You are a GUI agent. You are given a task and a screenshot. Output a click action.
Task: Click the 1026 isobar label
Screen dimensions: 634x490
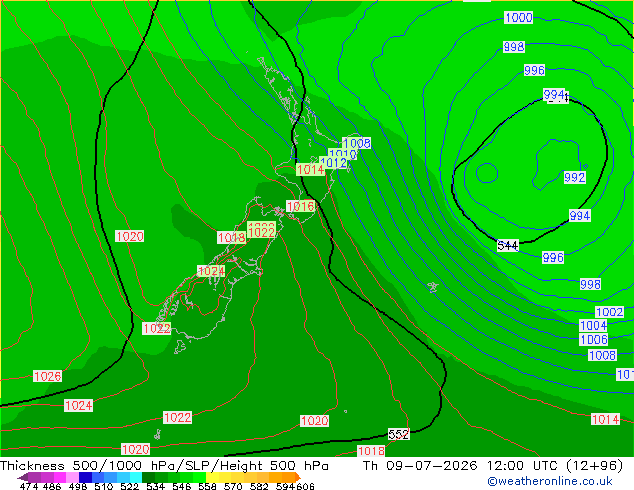click(x=48, y=376)
